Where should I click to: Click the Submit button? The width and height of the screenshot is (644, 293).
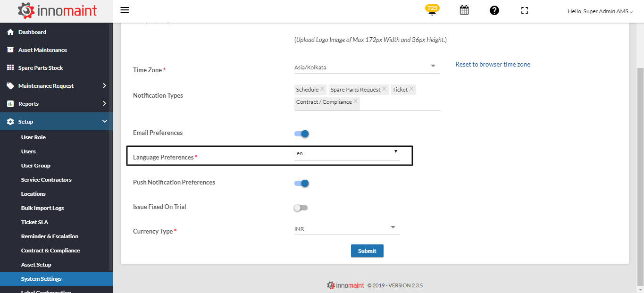[x=367, y=251]
